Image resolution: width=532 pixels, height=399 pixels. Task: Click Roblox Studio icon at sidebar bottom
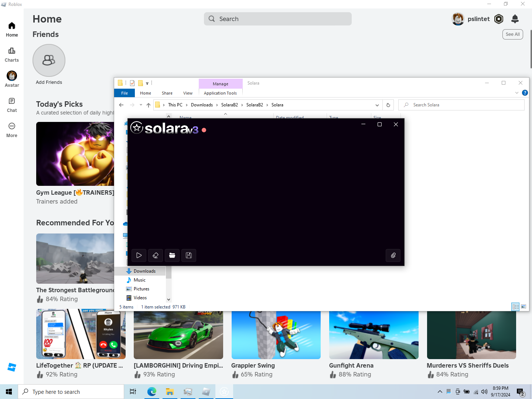click(12, 367)
